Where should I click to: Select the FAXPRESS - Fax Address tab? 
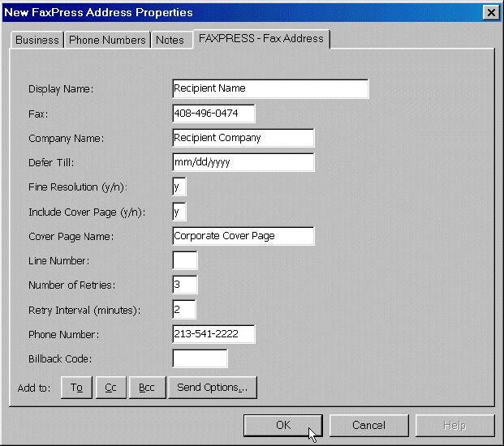pyautogui.click(x=261, y=38)
